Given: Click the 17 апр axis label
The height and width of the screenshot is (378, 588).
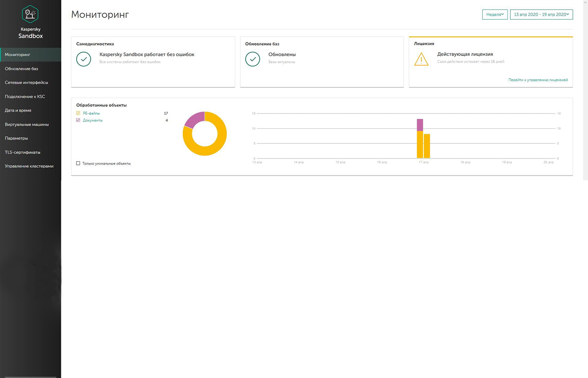Looking at the screenshot, I should click(x=423, y=162).
